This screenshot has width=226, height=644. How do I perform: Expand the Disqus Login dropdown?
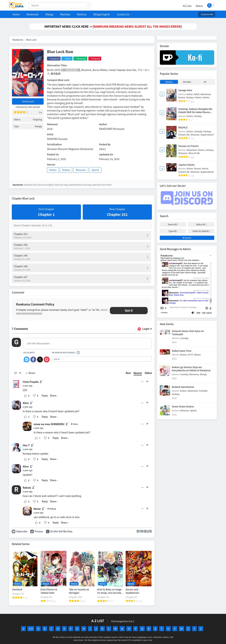[x=147, y=329]
